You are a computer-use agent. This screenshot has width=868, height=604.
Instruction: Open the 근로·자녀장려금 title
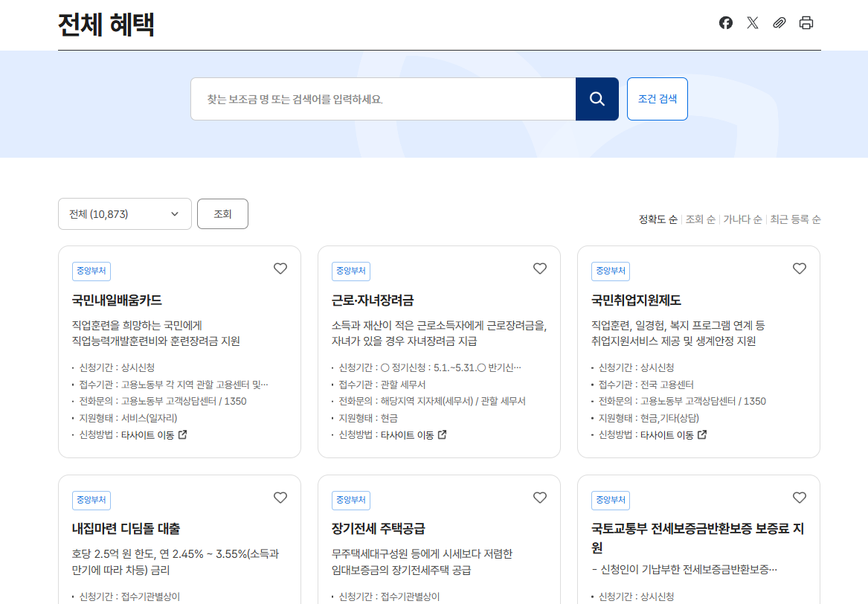pyautogui.click(x=373, y=300)
